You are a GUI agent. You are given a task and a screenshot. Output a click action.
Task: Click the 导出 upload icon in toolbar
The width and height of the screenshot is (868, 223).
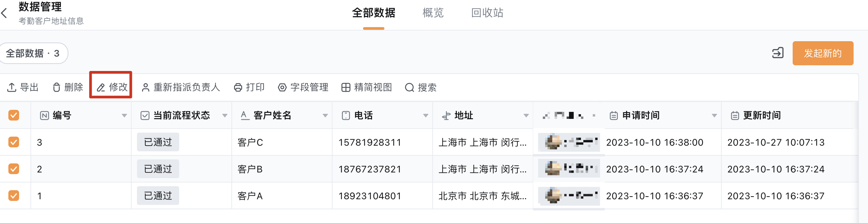pos(12,88)
